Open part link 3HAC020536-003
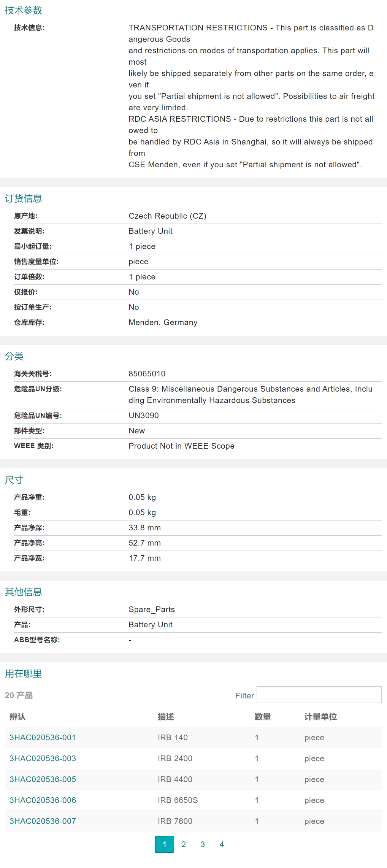387x868 pixels. 43,759
